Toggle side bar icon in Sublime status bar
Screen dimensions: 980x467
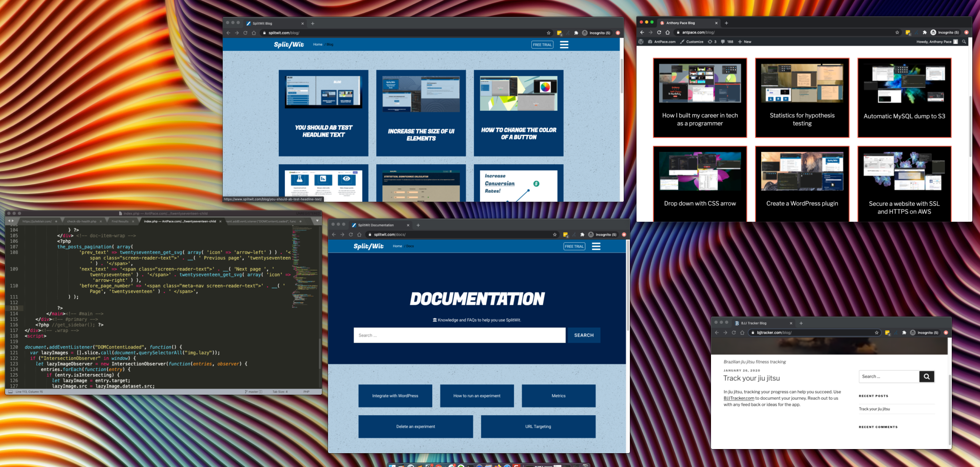pos(10,392)
